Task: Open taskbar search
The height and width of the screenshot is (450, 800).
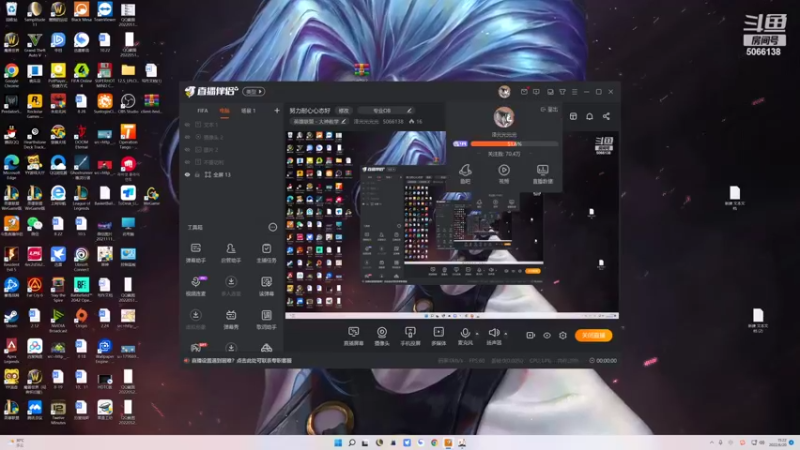Action: coord(352,442)
